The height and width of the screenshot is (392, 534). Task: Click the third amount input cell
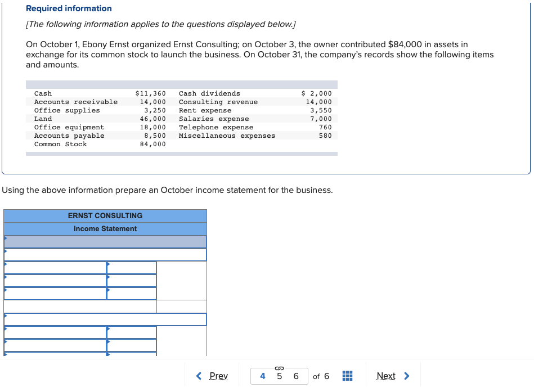point(132,294)
